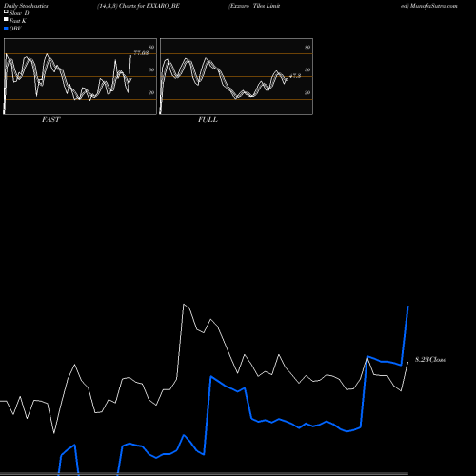Click the 80 axis label in FULL chart
Viewport: 476px width, 476px height.
[x=307, y=47]
